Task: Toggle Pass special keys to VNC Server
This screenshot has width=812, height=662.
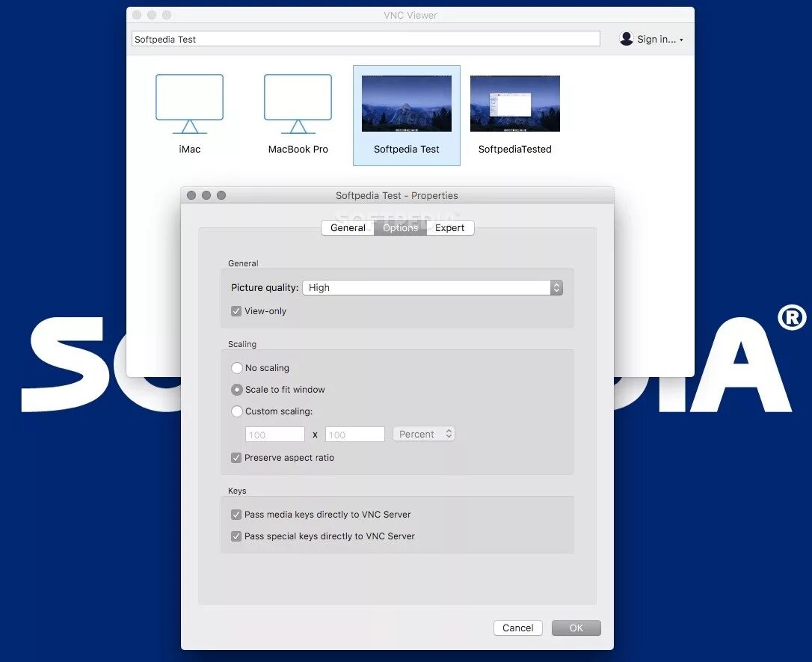Action: pos(236,536)
